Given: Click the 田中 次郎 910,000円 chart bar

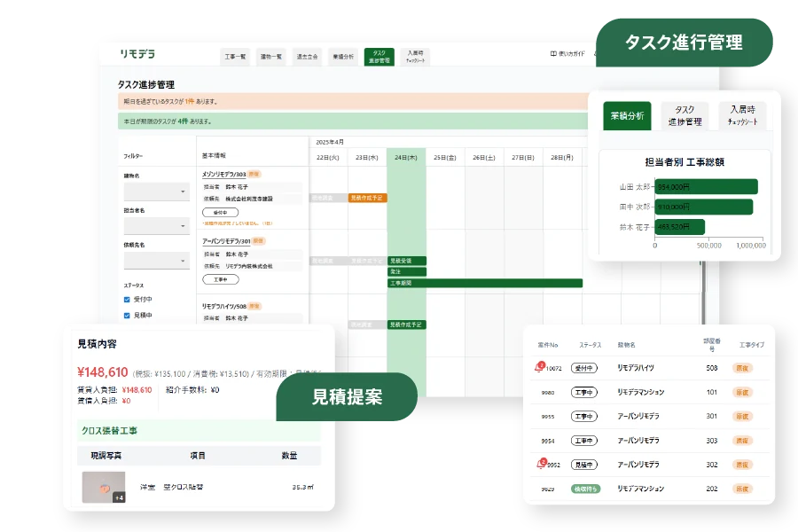Looking at the screenshot, I should coord(703,207).
